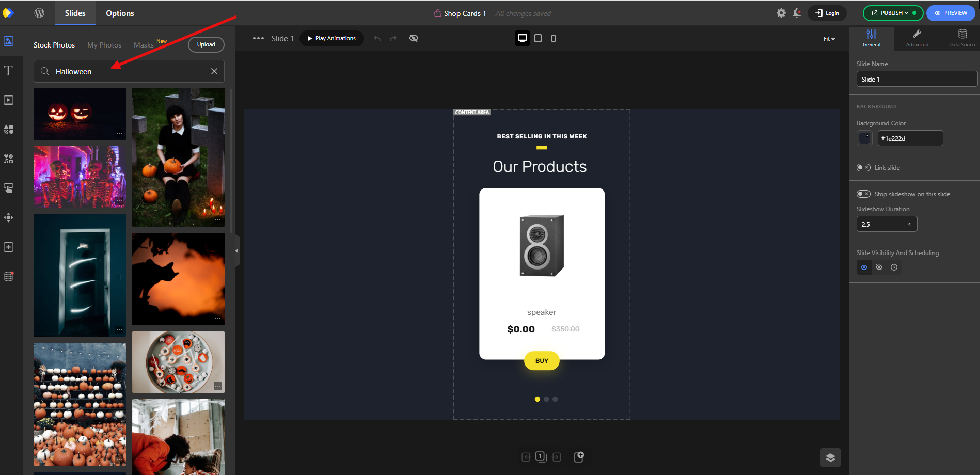Go to the previous slide arrow
Viewport: 980px width, 475px height.
(x=526, y=457)
